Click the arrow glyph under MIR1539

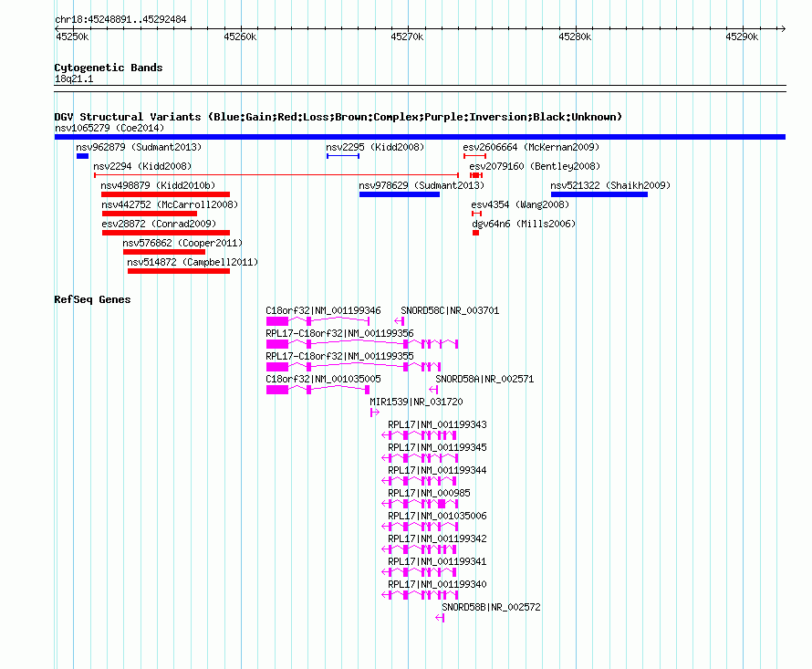375,413
